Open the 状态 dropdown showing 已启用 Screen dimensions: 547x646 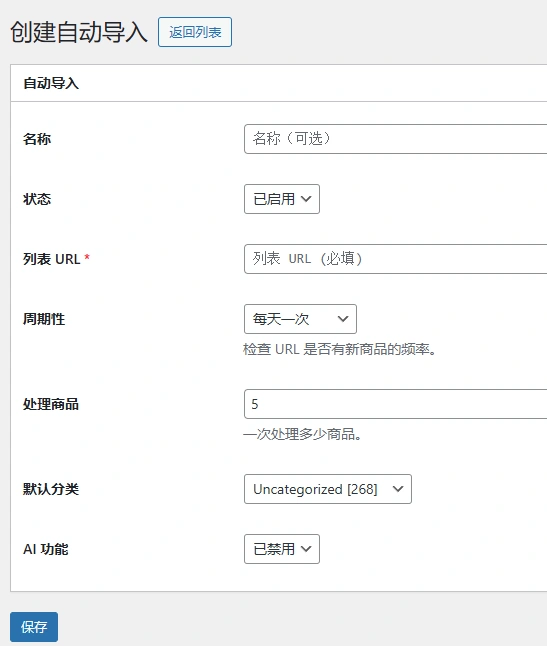click(282, 199)
